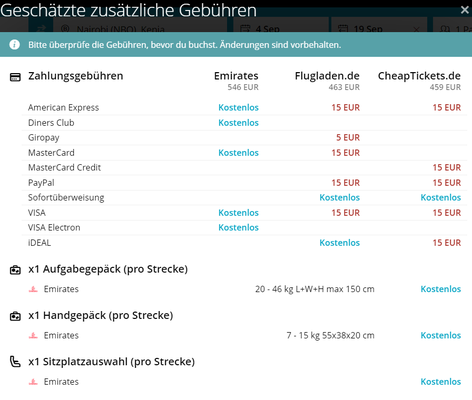Click Kostenlos for Emirates American Express

coord(238,108)
